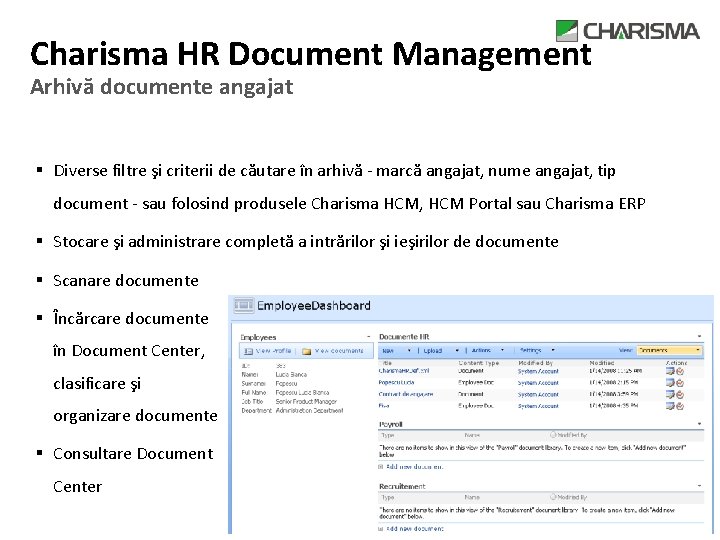Click the Modified By icon in the Recruitement header
The height and width of the screenshot is (540, 720).
click(553, 497)
